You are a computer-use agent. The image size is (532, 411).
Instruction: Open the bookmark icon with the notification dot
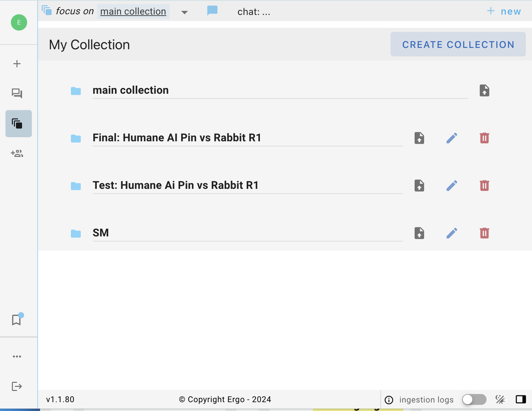tap(17, 319)
